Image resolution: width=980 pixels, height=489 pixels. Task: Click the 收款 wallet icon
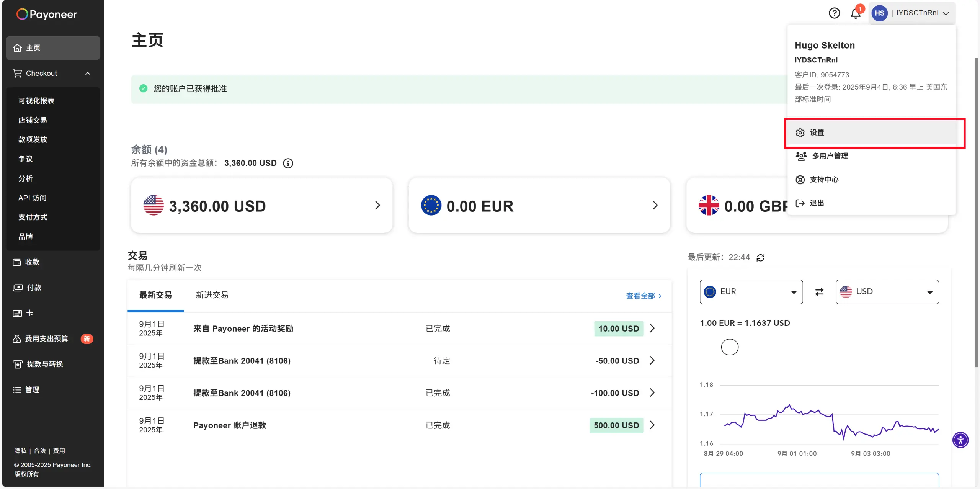17,262
